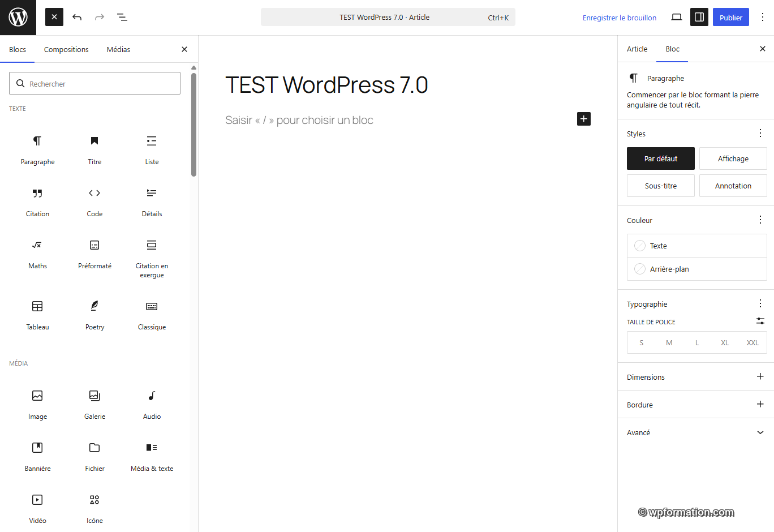Close the block inserter panel
774x532 pixels.
coord(184,49)
